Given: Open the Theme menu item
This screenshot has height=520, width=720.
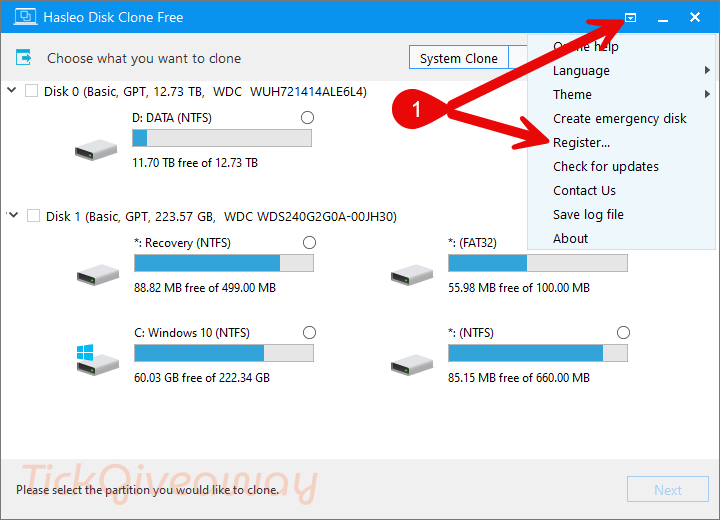Looking at the screenshot, I should click(x=622, y=95).
